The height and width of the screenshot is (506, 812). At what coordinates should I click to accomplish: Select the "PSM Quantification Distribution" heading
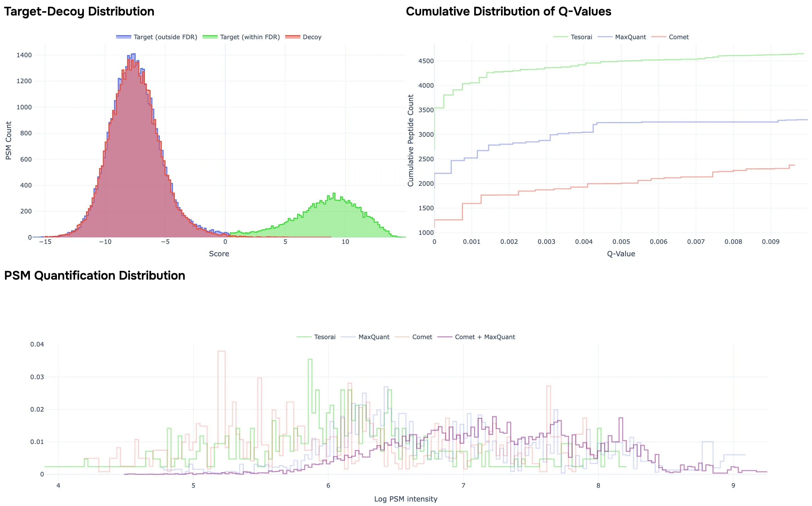tap(95, 275)
